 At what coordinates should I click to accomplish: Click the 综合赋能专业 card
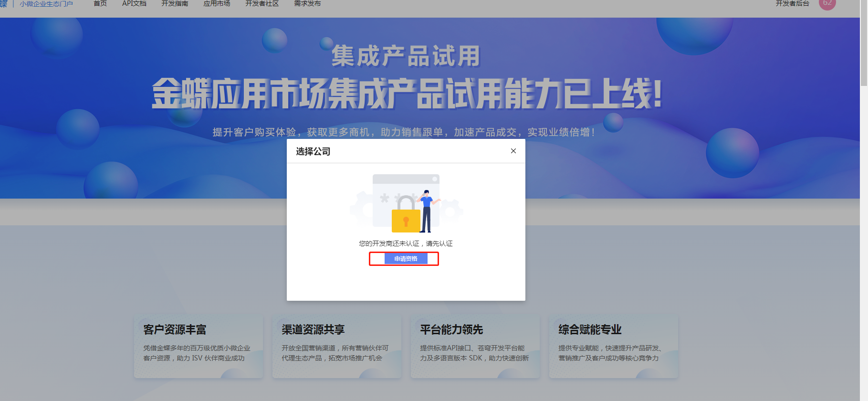point(614,346)
